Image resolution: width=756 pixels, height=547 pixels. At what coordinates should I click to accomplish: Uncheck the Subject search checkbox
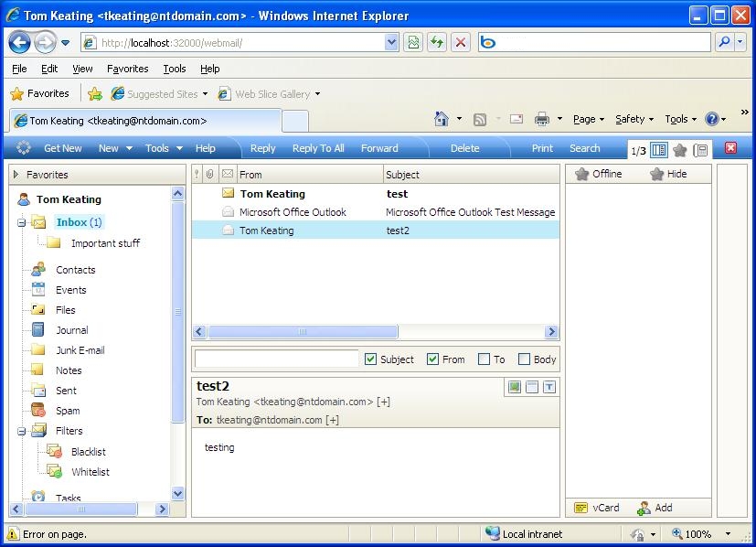pyautogui.click(x=370, y=359)
